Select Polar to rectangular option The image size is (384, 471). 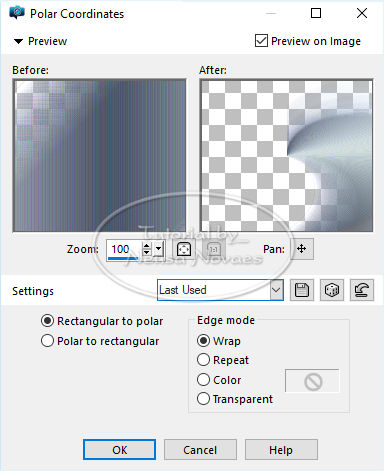coord(47,341)
